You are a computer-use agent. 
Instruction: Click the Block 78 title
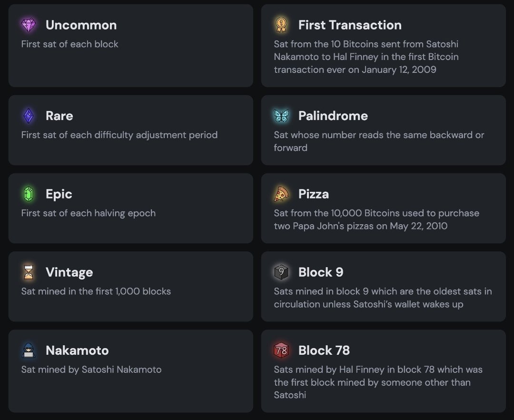coord(324,350)
